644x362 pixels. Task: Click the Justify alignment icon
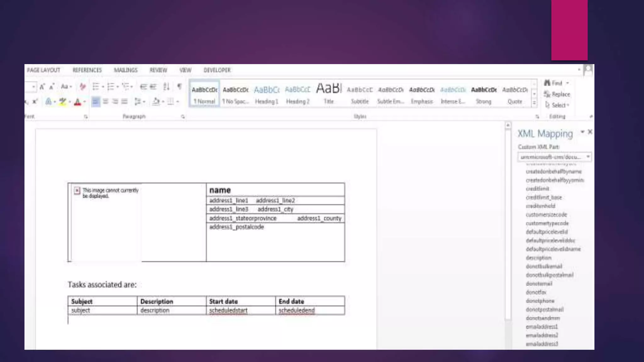(x=125, y=101)
